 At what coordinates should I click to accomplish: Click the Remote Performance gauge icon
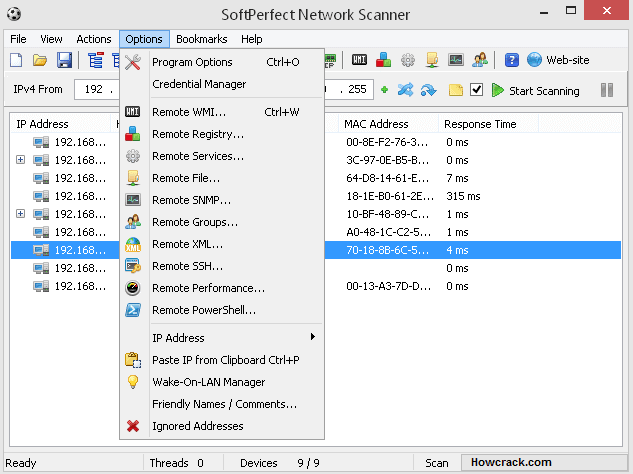pyautogui.click(x=133, y=288)
